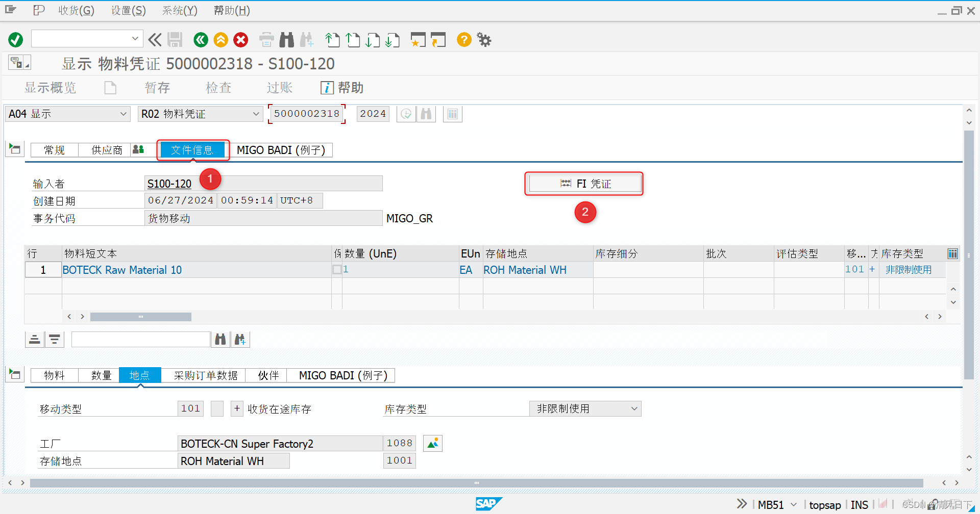Switch to the 常规 header tab

(x=54, y=150)
